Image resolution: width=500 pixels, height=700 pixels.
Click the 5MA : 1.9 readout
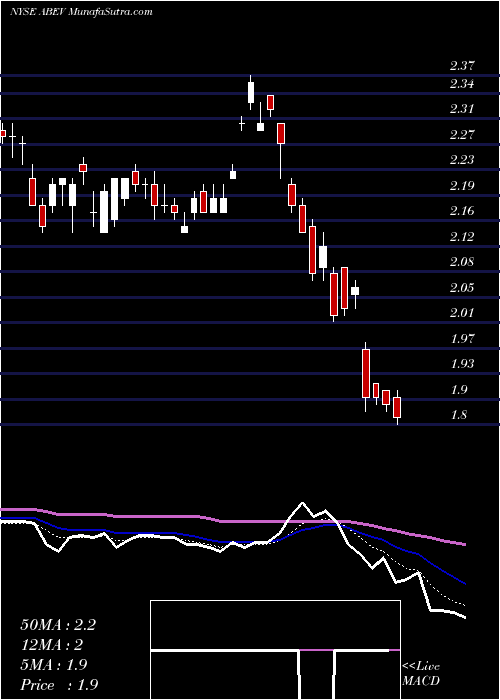pyautogui.click(x=55, y=665)
